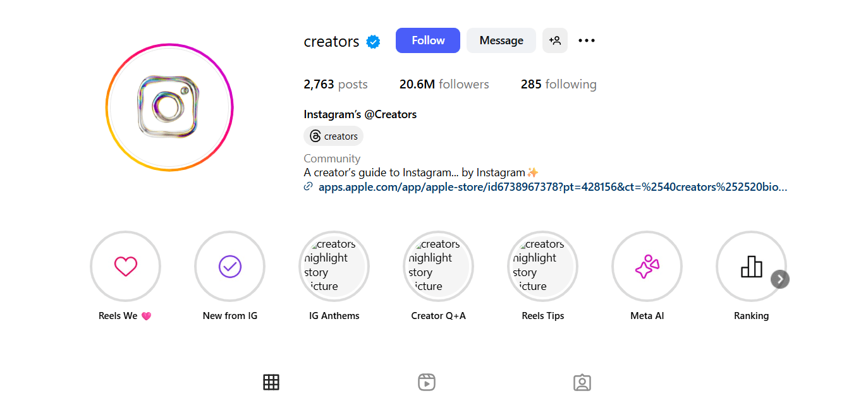Open the Posts grid tab icon
Viewport: 868px width, 398px height.
271,382
